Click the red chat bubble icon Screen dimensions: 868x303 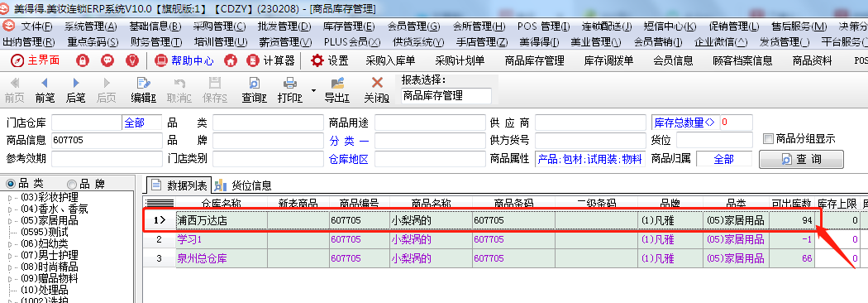(x=107, y=61)
